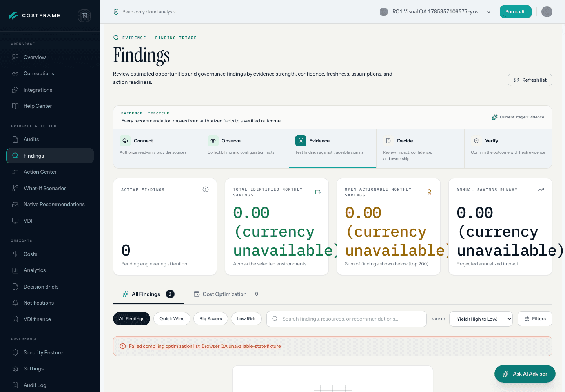This screenshot has width=565, height=392.
Task: Open the Yield (High to Low) sort dropdown
Action: (x=481, y=319)
